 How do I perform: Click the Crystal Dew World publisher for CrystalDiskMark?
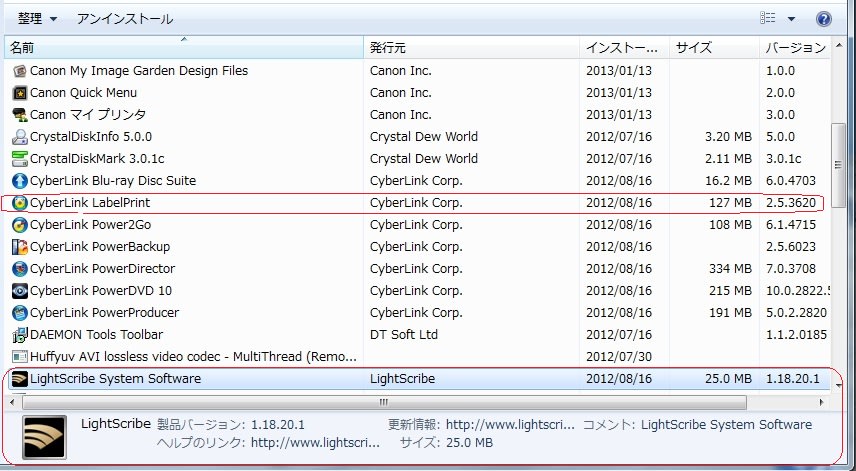click(424, 159)
